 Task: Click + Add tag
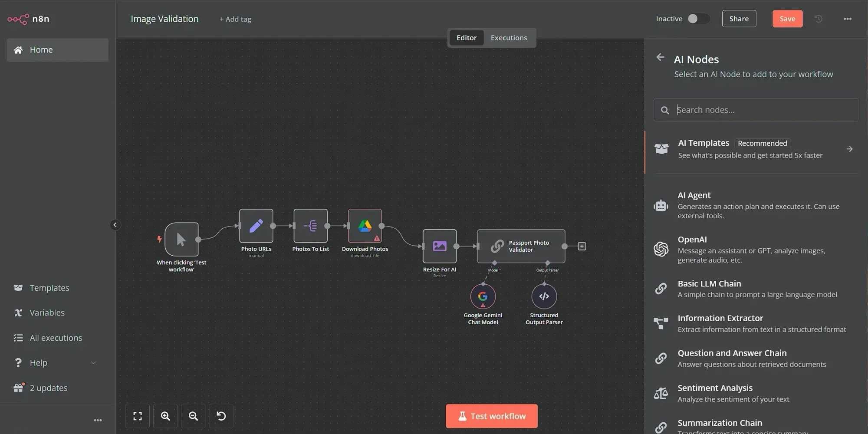(x=235, y=19)
